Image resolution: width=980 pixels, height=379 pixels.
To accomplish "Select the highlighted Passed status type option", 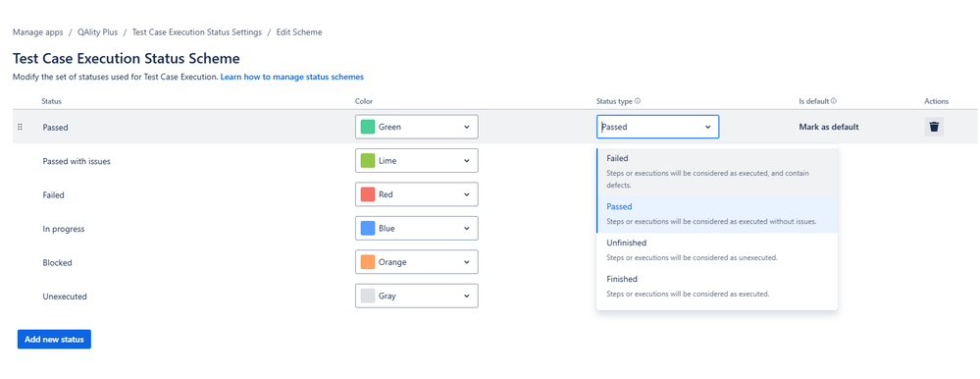I will pos(717,214).
